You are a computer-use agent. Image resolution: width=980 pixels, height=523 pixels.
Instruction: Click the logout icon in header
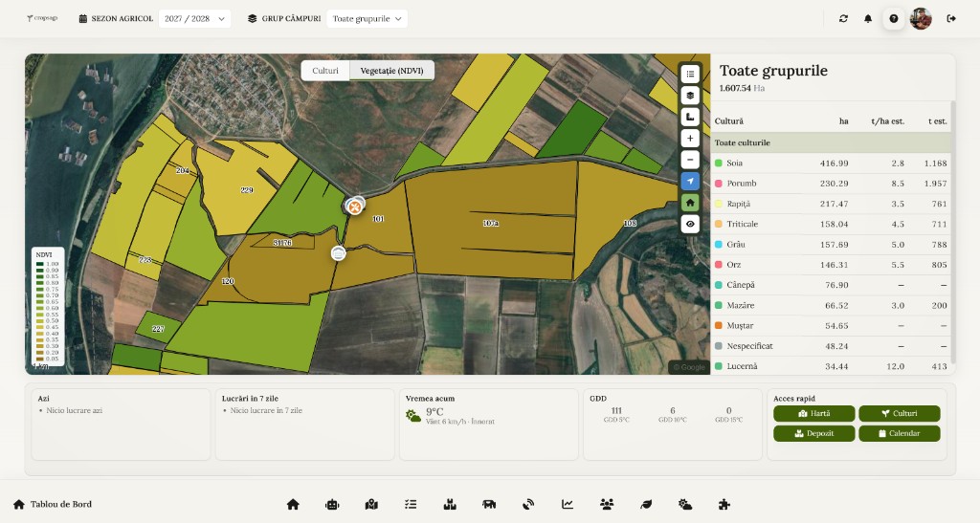(951, 19)
